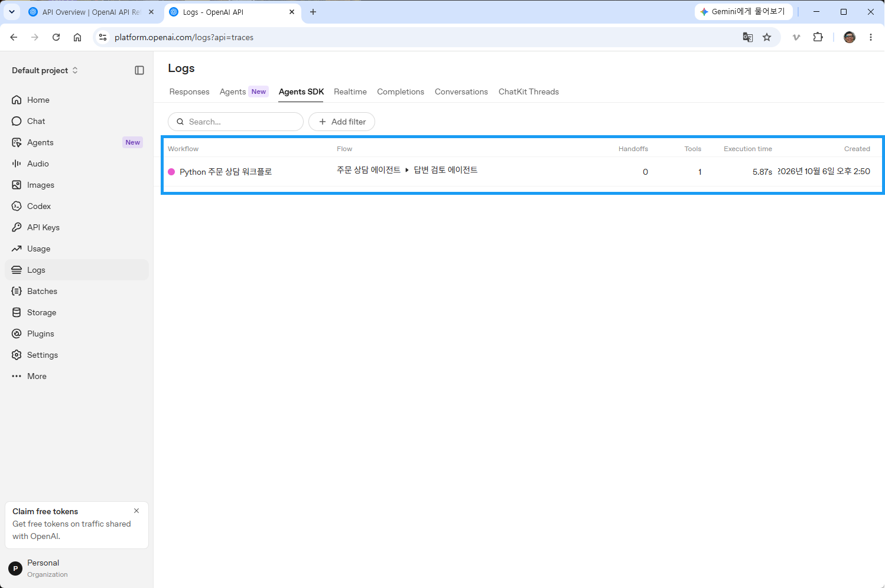Open the Images section

pos(77,185)
